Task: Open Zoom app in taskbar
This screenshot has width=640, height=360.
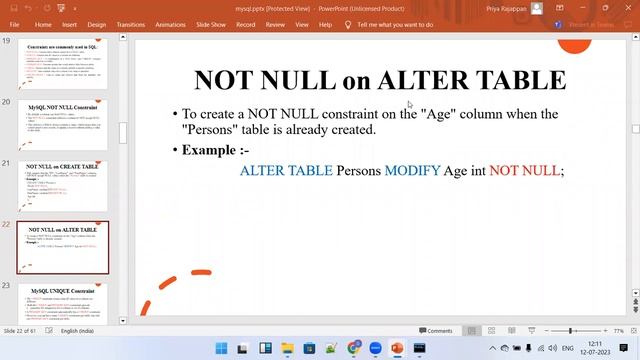Action: (x=376, y=348)
